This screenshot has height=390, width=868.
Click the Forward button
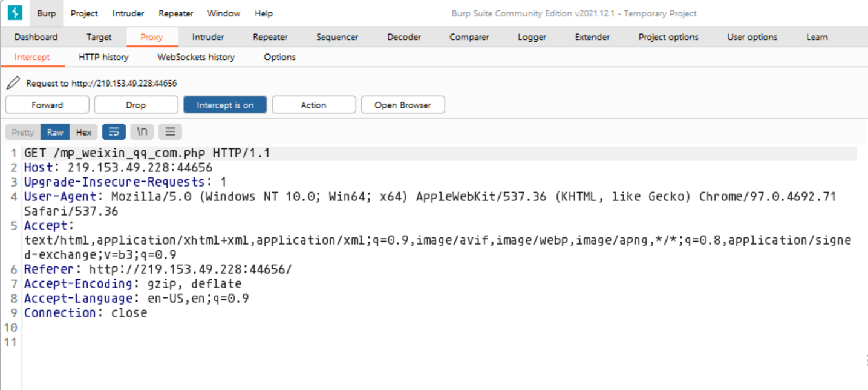point(47,105)
